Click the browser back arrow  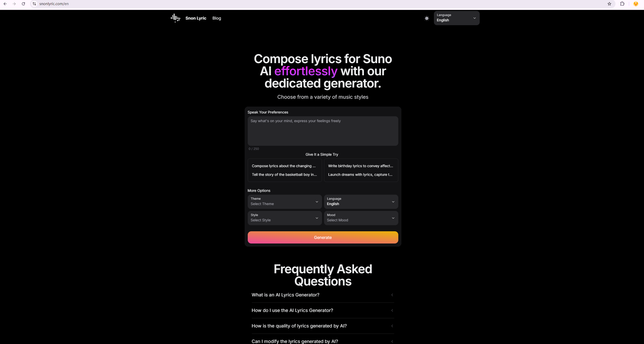click(5, 4)
